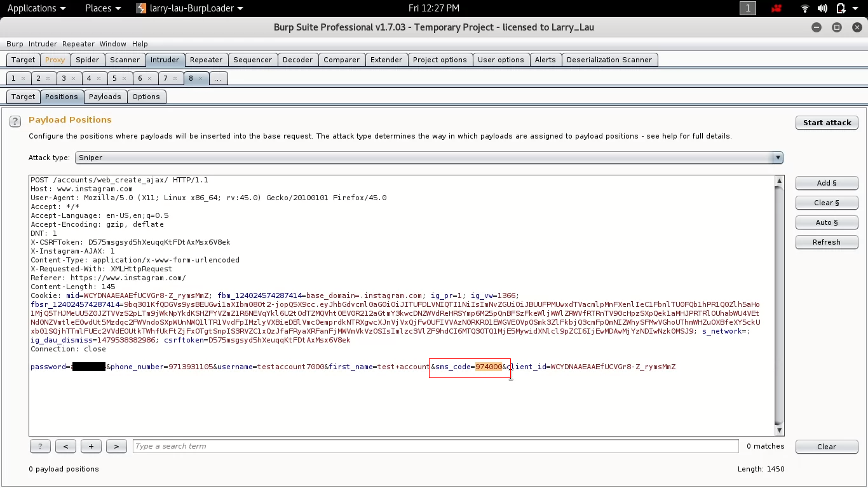
Task: Click the username value testaccount7000
Action: click(291, 367)
